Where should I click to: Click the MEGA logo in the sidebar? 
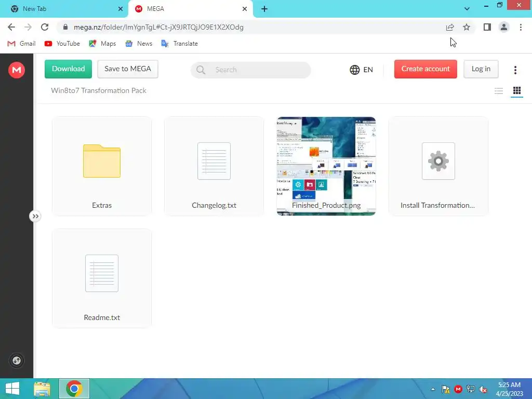click(x=16, y=70)
